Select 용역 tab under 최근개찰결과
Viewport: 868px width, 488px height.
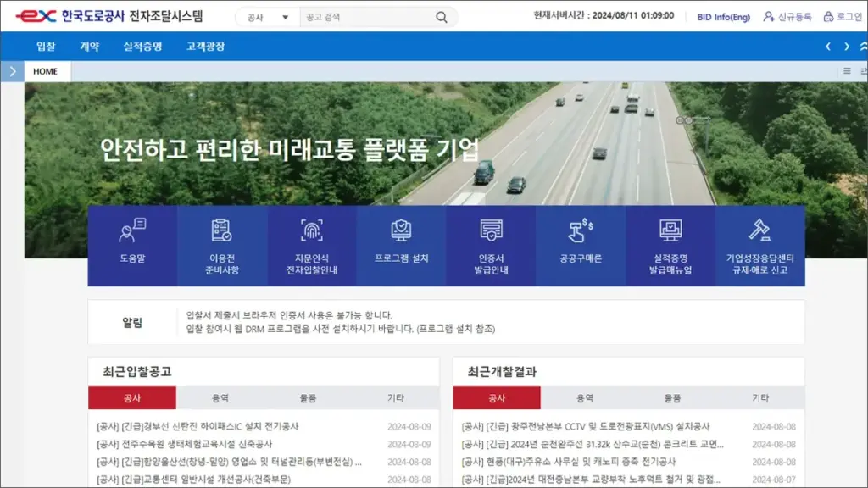pyautogui.click(x=585, y=398)
